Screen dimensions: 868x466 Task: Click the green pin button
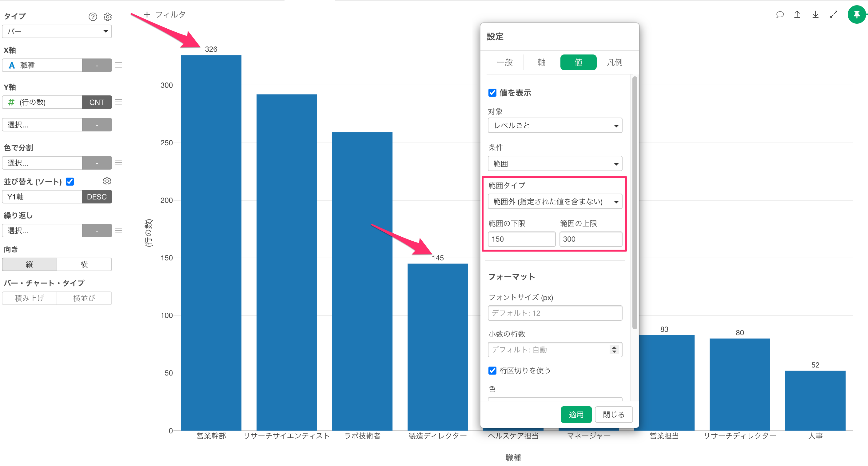click(857, 14)
